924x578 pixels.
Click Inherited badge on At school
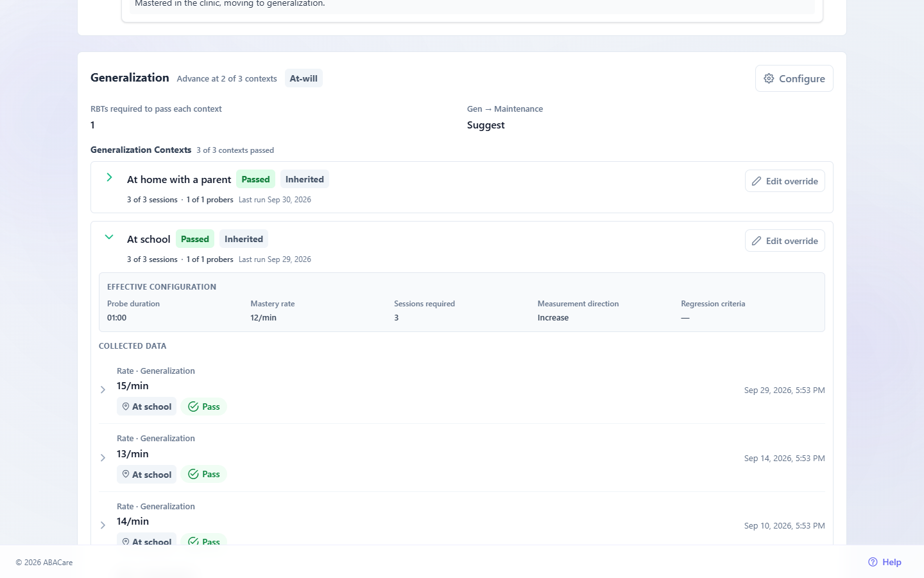(x=244, y=239)
